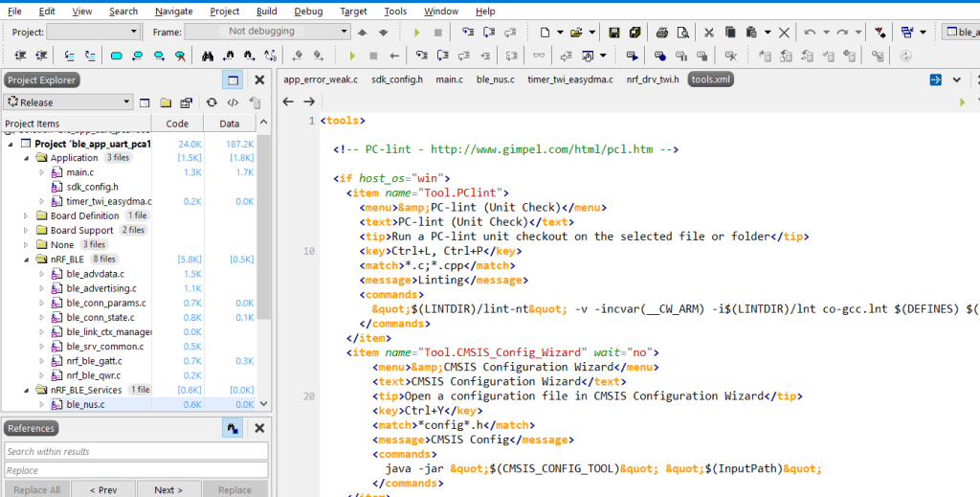
Task: Click the Print icon in toolbar
Action: point(661,32)
